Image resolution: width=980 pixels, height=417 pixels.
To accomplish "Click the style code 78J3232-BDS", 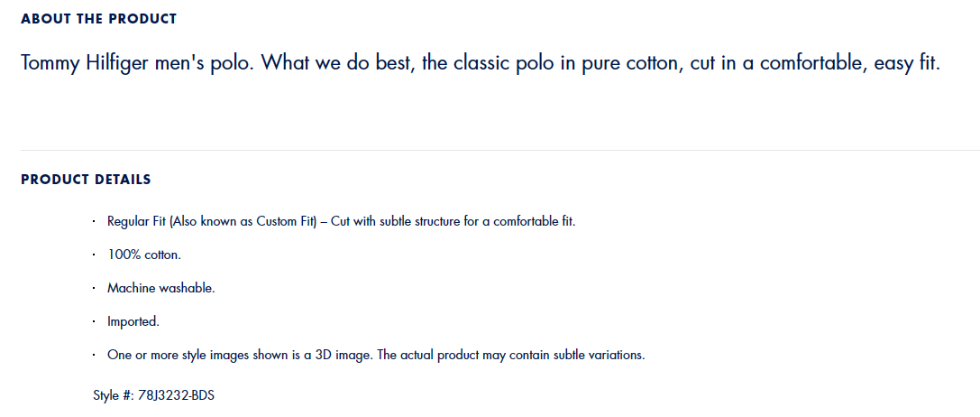I will (176, 395).
